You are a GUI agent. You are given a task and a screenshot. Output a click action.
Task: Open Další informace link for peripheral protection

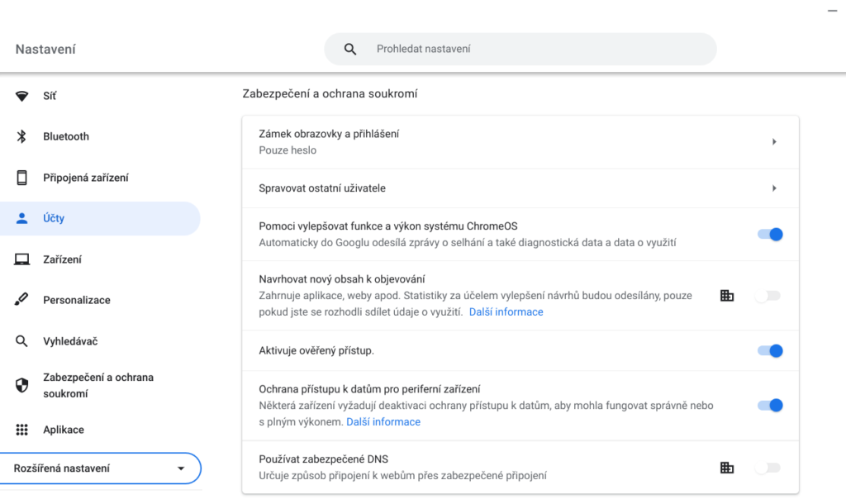tap(383, 422)
